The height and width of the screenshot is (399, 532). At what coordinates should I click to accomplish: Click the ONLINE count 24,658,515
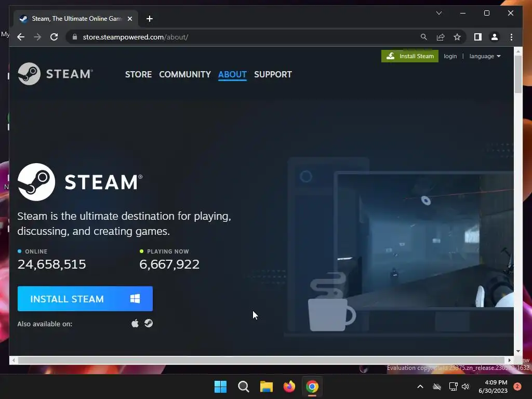(52, 264)
